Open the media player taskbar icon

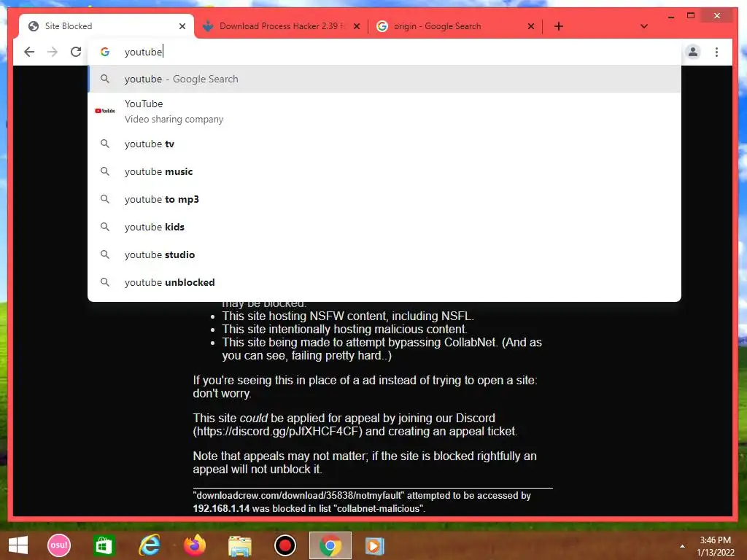(374, 545)
